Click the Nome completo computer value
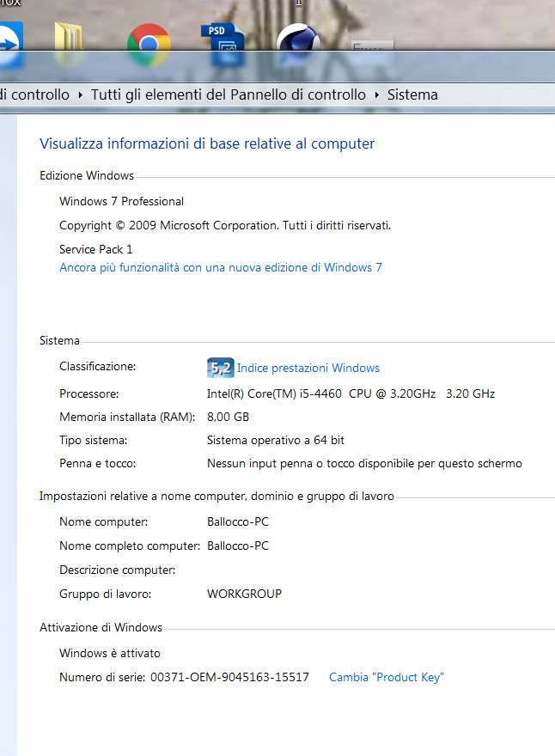555x756 pixels. click(x=238, y=546)
